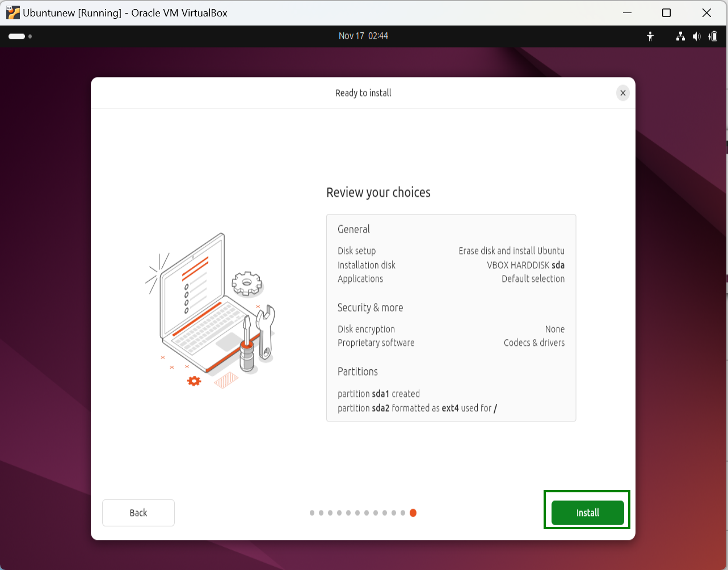Click Disk encryption 'None' value
Screen dimensions: 728x570
click(554, 329)
